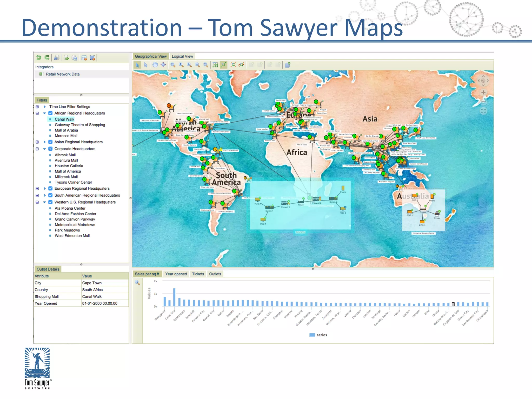Click the map plus zoom button
Viewport: 532px width, 399px height.
coord(483,92)
